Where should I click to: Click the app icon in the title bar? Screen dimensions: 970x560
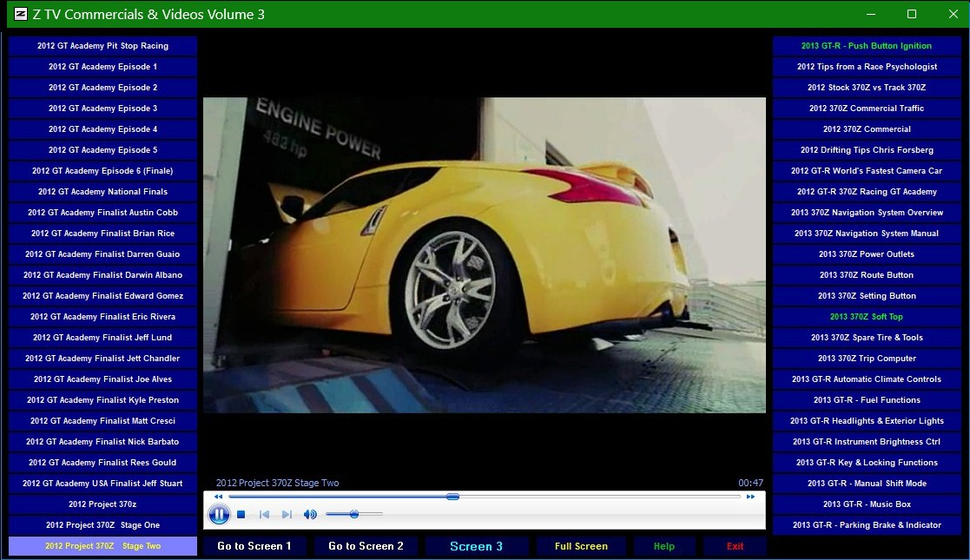[x=21, y=14]
